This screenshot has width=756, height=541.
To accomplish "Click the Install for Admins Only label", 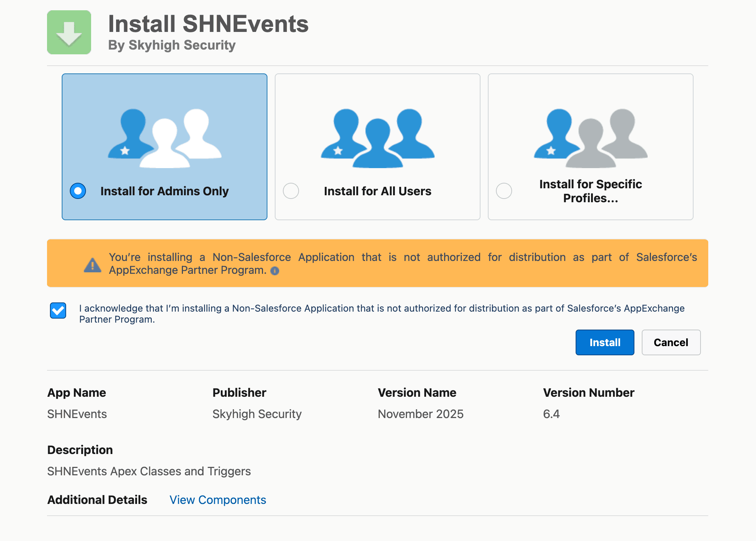I will pyautogui.click(x=165, y=191).
